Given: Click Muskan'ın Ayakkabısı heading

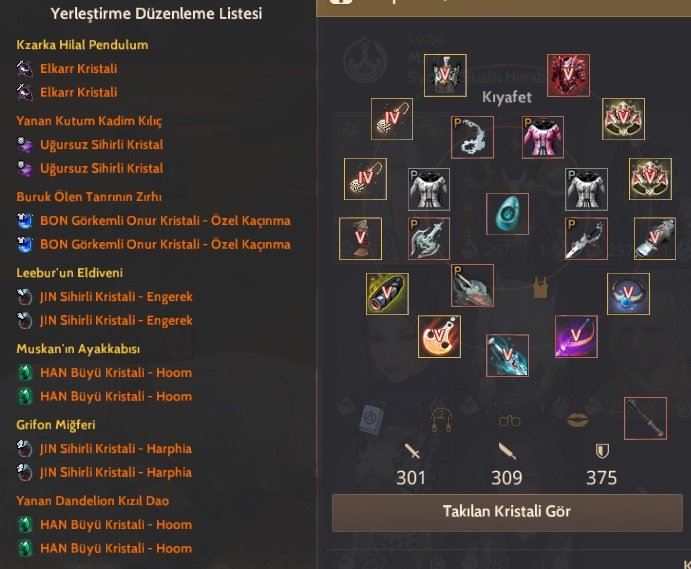Looking at the screenshot, I should [x=78, y=349].
